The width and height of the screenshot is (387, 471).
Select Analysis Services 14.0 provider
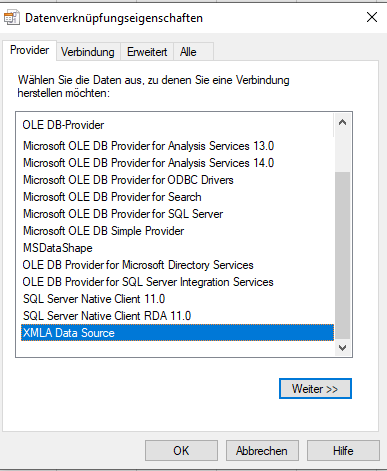pyautogui.click(x=148, y=163)
